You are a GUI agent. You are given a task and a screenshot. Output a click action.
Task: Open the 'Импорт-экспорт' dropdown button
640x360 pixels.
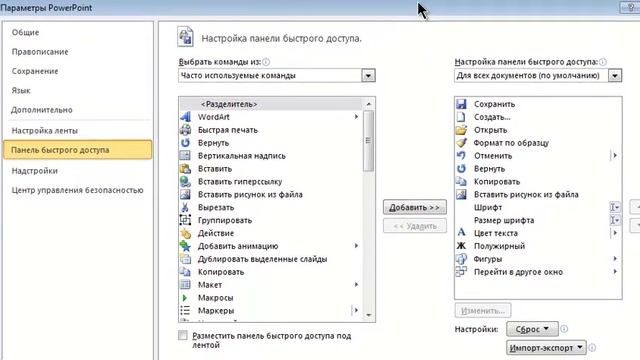[546, 348]
